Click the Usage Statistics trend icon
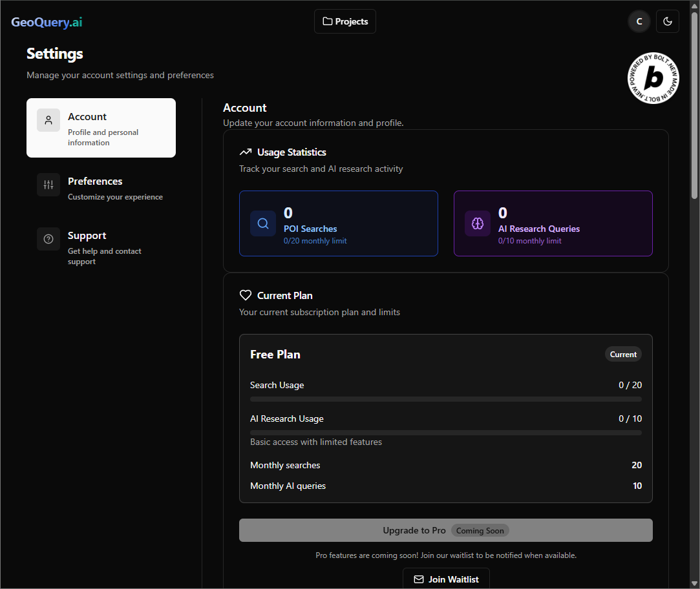Screen dimensions: 700x589 point(246,152)
